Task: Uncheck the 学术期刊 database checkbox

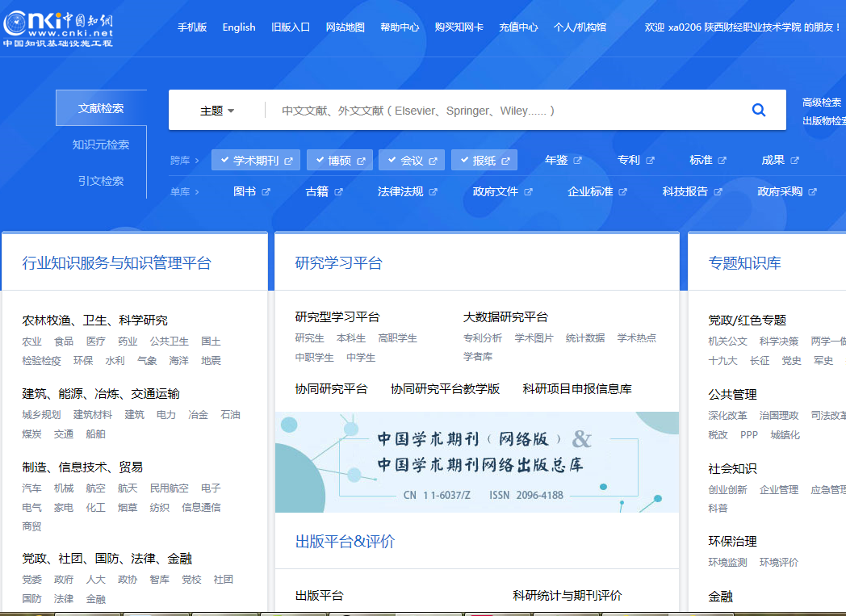Action: tap(224, 161)
